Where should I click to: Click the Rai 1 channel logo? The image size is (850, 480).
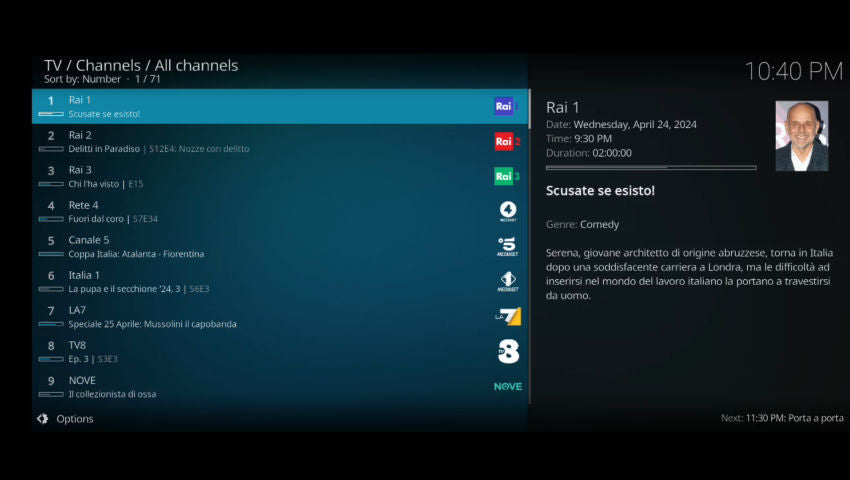pyautogui.click(x=504, y=106)
